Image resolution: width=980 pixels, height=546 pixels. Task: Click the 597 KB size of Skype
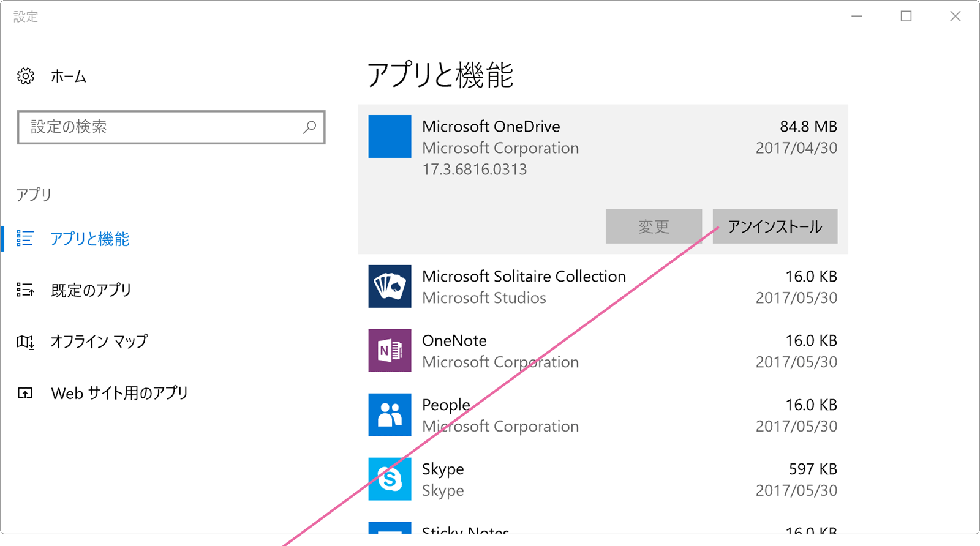tap(813, 469)
